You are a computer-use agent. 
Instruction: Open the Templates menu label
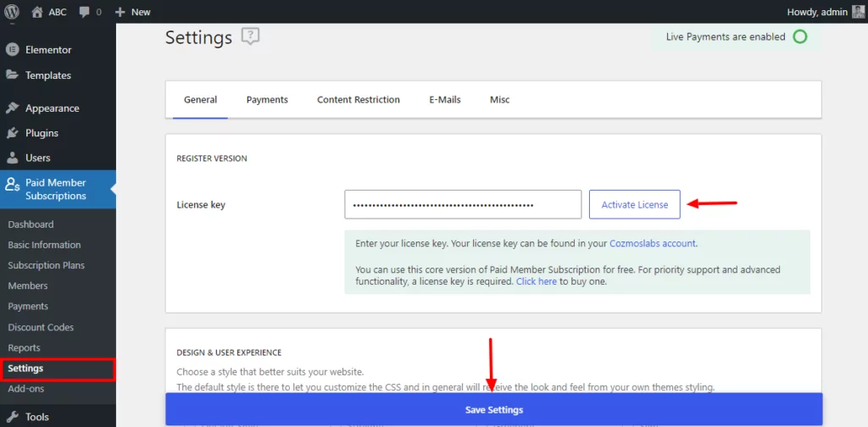(48, 75)
